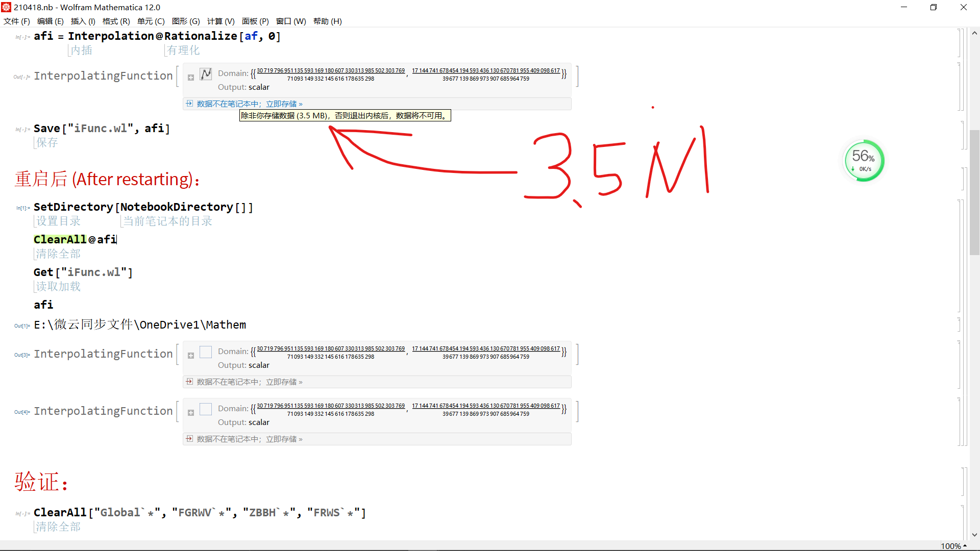
Task: Click the 56% network speed floating widget
Action: (x=864, y=161)
